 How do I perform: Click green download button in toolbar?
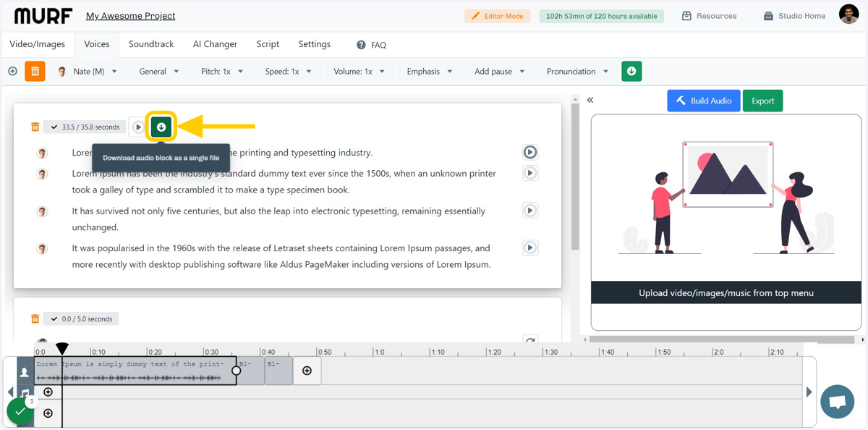pos(631,72)
